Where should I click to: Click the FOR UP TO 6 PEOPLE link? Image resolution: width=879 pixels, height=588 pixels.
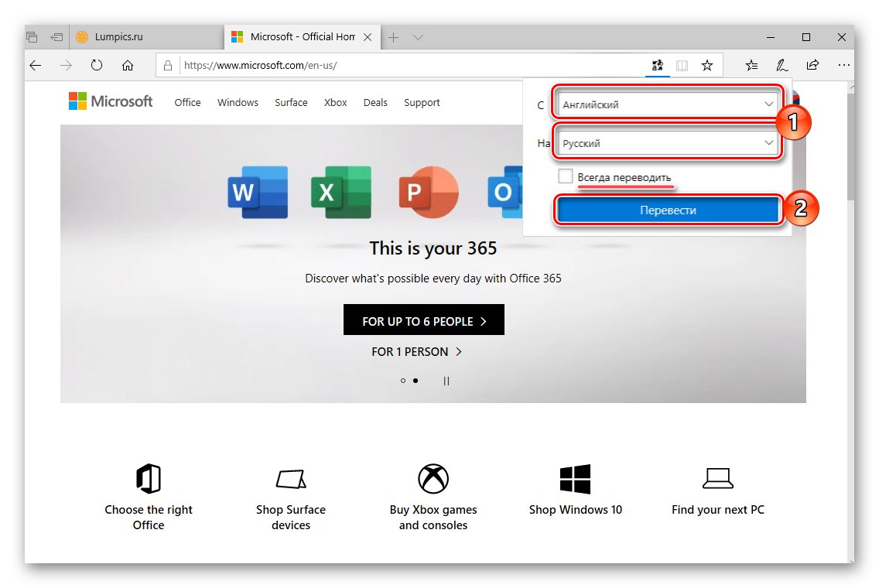point(423,320)
